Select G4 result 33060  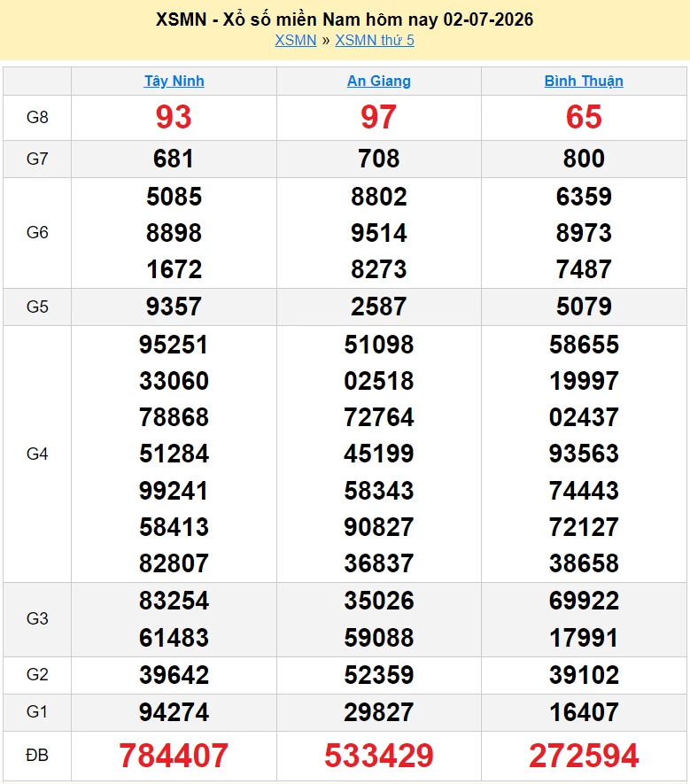174,381
